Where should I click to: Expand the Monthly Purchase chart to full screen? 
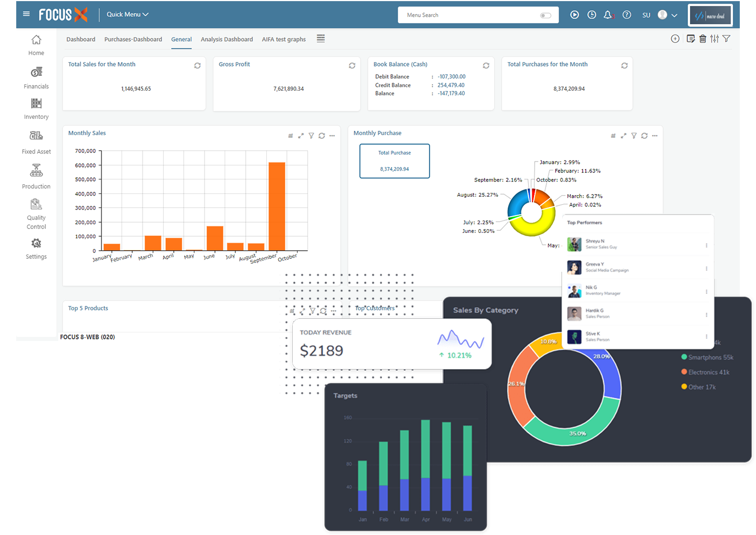(623, 136)
